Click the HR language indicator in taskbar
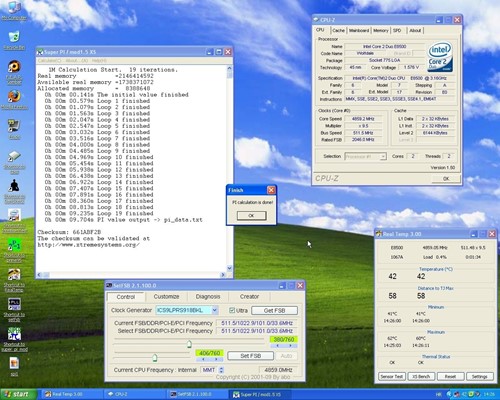 (439, 394)
